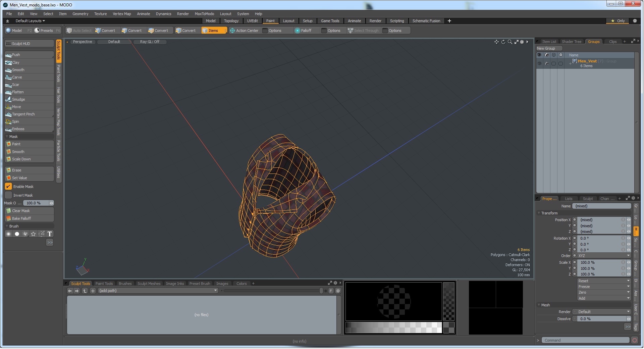Toggle Select Through Options checkbox
Viewport: 644px width, 349px height.
click(385, 31)
